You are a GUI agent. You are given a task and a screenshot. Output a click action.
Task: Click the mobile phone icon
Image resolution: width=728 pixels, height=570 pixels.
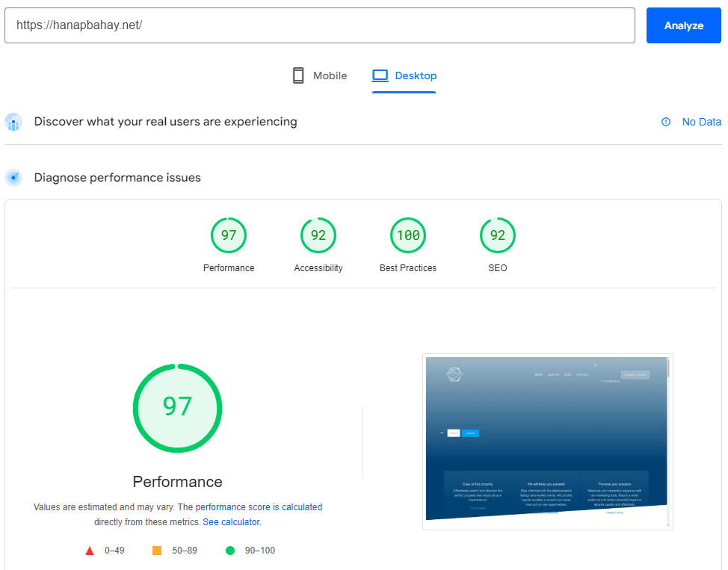298,75
